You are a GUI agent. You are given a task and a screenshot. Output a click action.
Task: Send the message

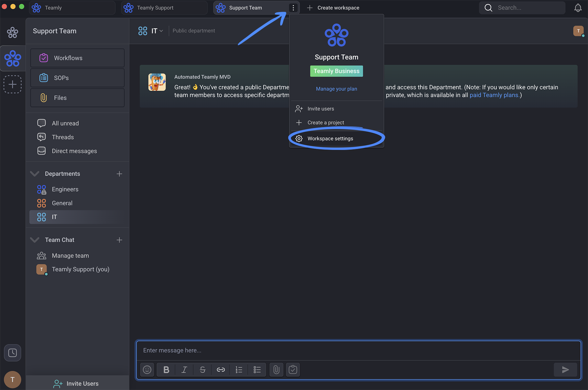pyautogui.click(x=565, y=370)
